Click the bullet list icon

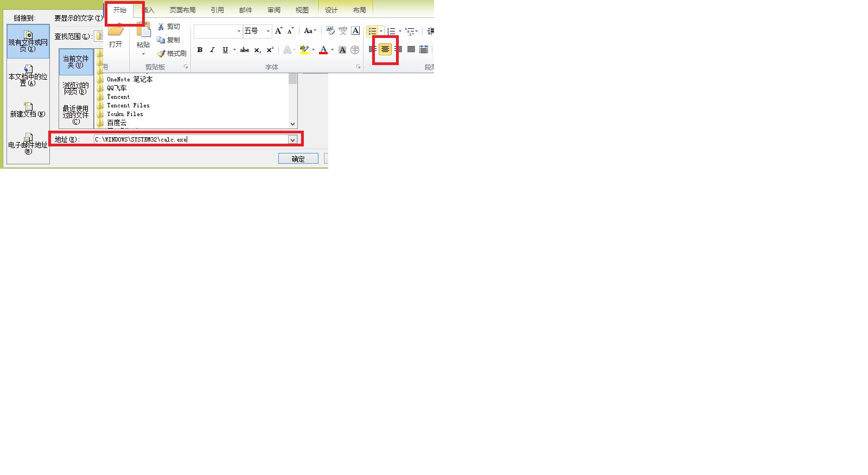pyautogui.click(x=373, y=31)
